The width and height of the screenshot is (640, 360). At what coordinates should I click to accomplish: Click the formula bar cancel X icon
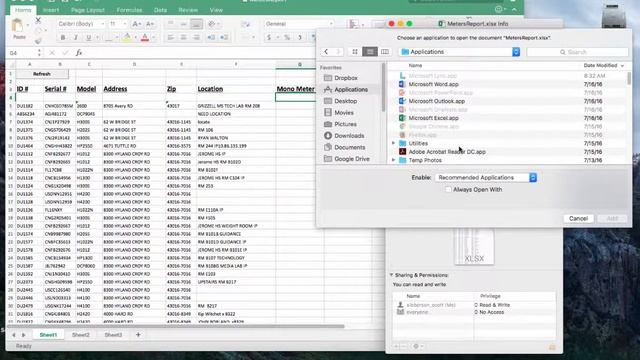pyautogui.click(x=52, y=53)
